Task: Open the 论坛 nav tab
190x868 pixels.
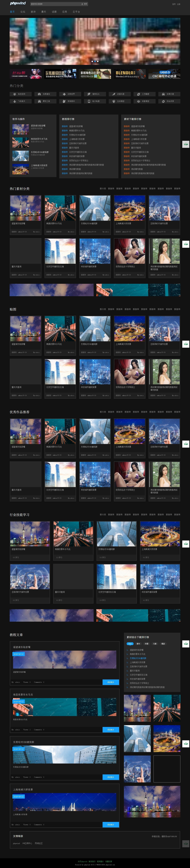Action: 23,12
